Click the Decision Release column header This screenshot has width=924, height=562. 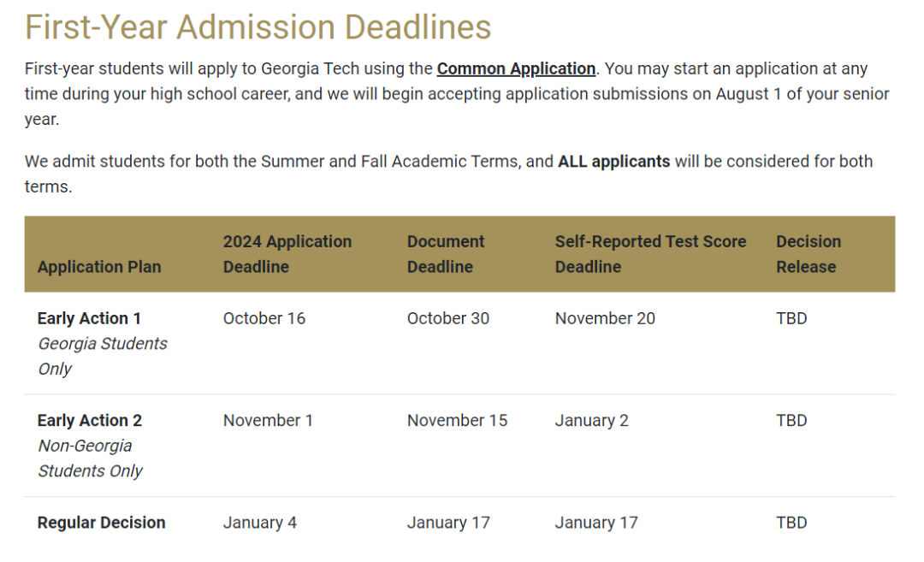808,254
